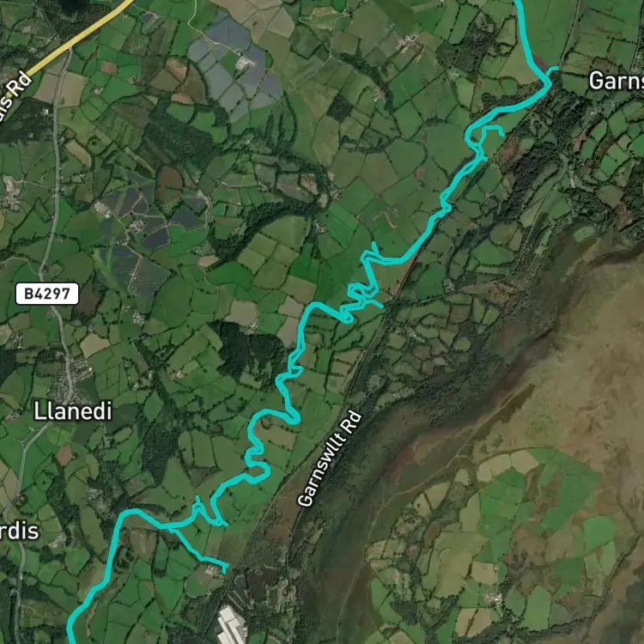Click the B4297 road shield label
Image resolution: width=644 pixels, height=644 pixels.
(47, 294)
